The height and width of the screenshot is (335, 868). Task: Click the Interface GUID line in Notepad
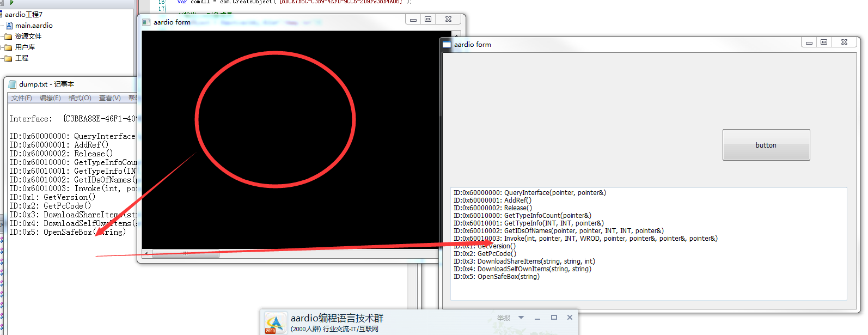click(73, 119)
